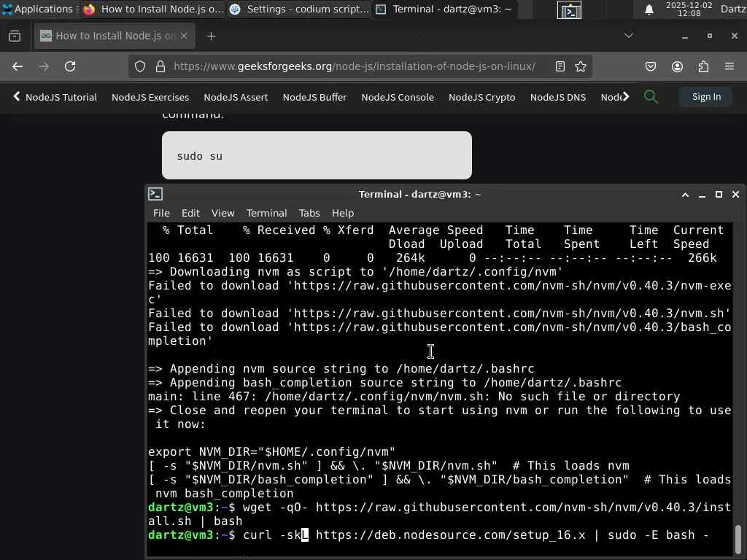Image resolution: width=747 pixels, height=560 pixels.
Task: Click the 'Failed to download' nvm.sh line
Action: pos(439,313)
